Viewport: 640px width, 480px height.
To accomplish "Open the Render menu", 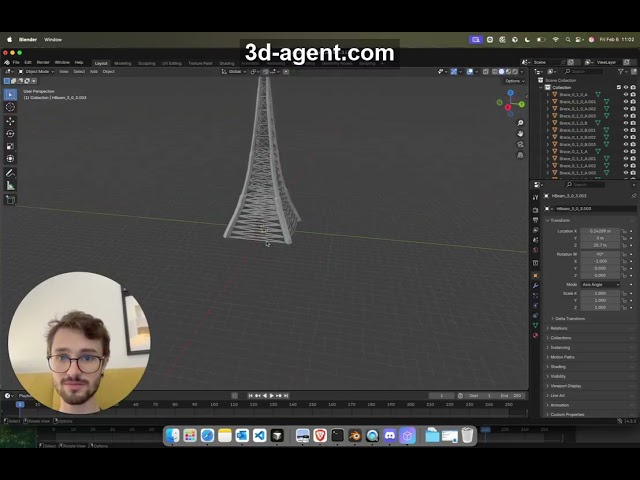I will (43, 62).
